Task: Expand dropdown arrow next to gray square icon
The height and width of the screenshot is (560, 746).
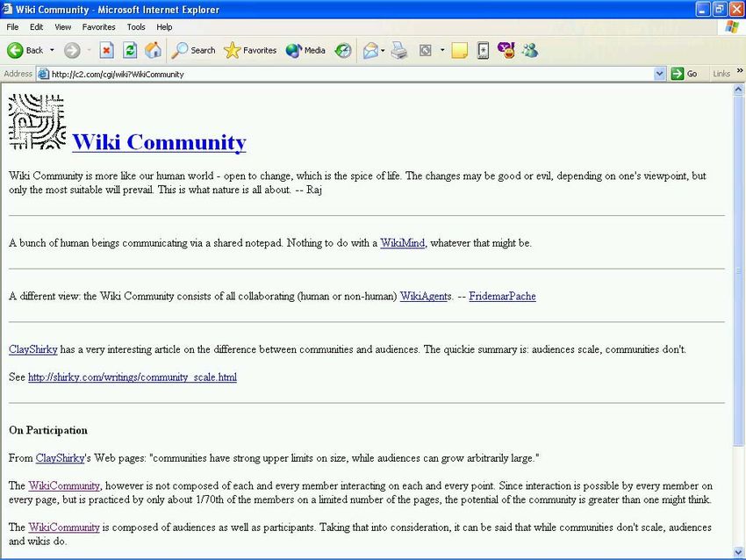Action: click(442, 50)
